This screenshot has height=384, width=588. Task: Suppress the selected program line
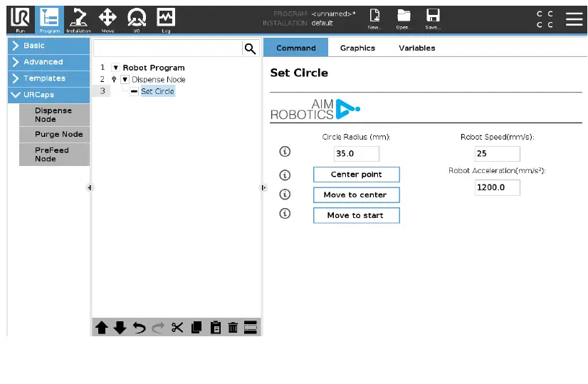(251, 327)
